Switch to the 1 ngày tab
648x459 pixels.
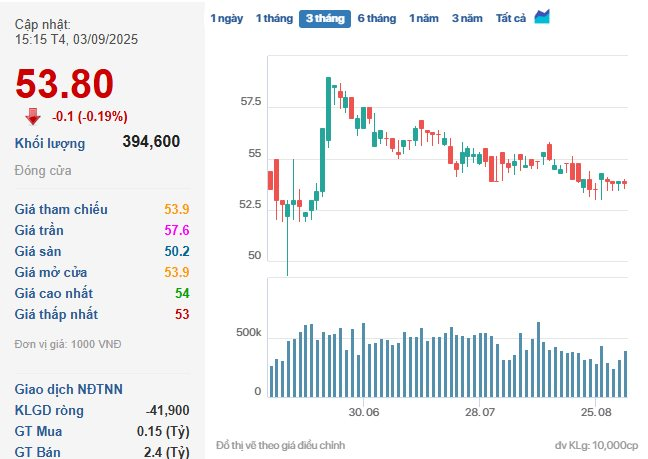(x=226, y=19)
